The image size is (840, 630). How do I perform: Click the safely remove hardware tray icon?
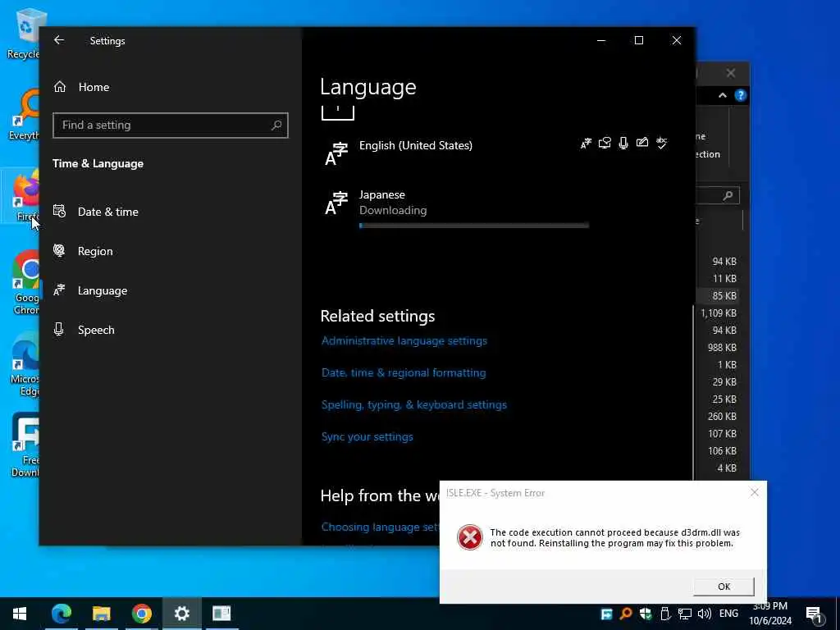click(x=665, y=614)
